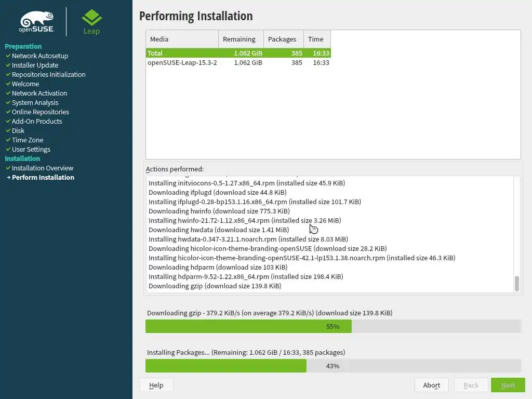Click the 'Downloading hwinfo' log line
The height and width of the screenshot is (399, 532).
(x=219, y=211)
